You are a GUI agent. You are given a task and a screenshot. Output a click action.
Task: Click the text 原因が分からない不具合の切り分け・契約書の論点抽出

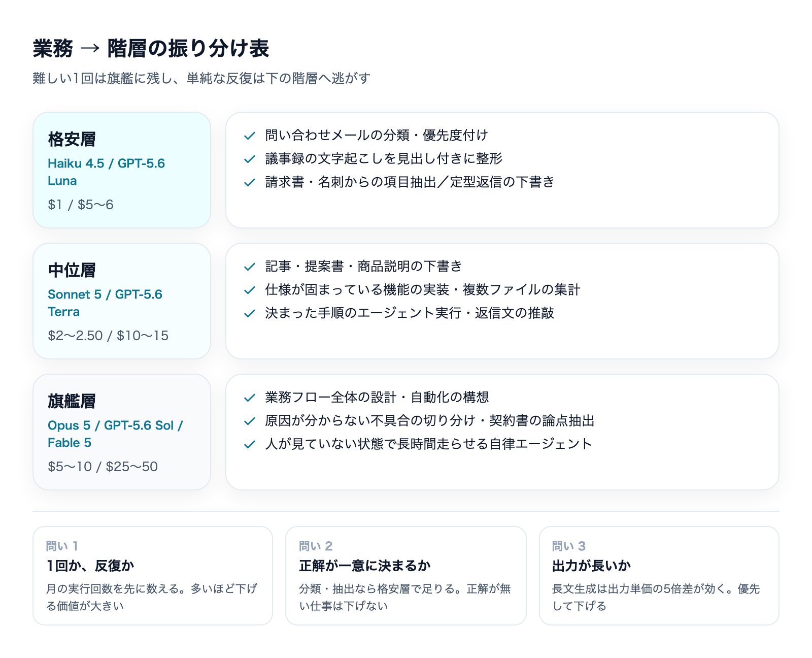(x=430, y=421)
